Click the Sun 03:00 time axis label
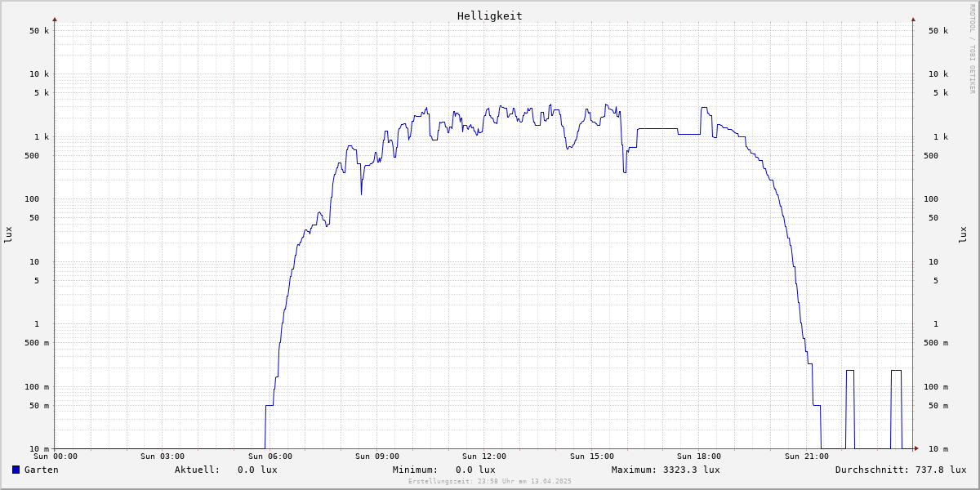 (x=163, y=457)
